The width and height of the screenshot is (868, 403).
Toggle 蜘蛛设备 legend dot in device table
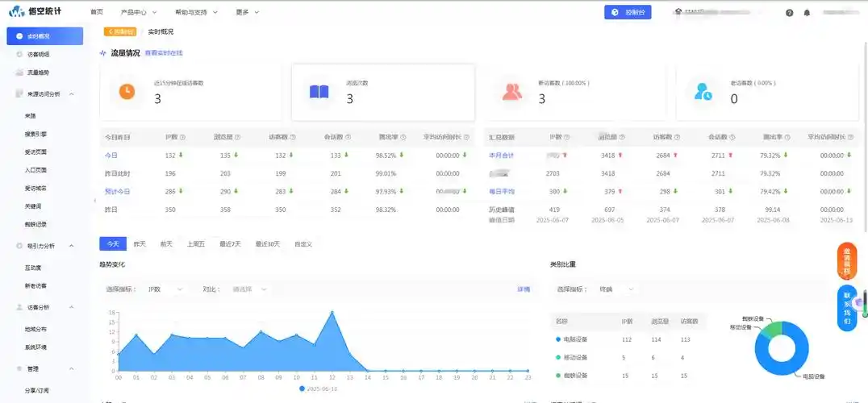point(557,376)
